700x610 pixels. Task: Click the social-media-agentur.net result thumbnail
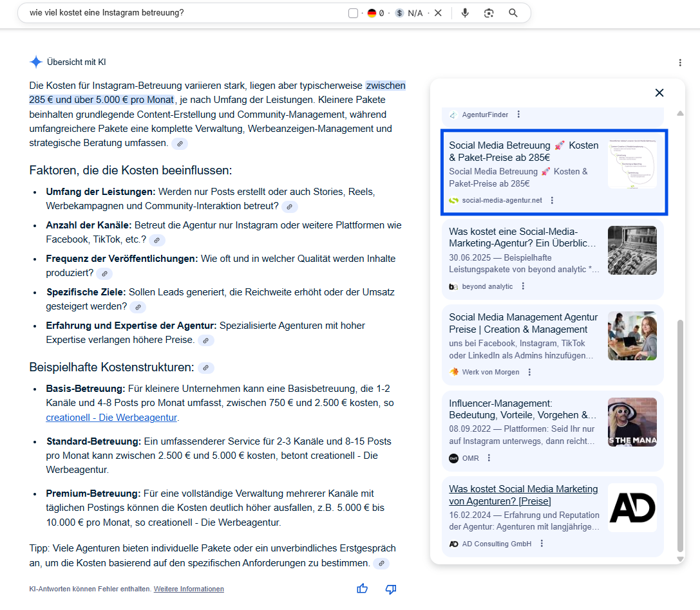click(632, 164)
